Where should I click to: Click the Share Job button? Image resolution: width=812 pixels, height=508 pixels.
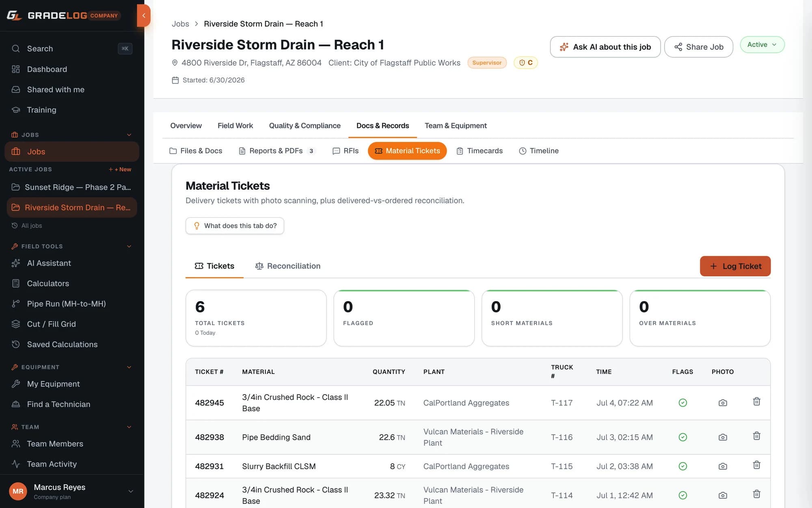(699, 47)
